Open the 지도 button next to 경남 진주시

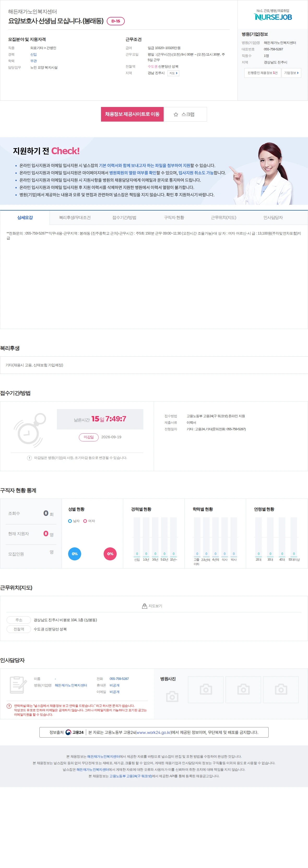pyautogui.click(x=173, y=73)
